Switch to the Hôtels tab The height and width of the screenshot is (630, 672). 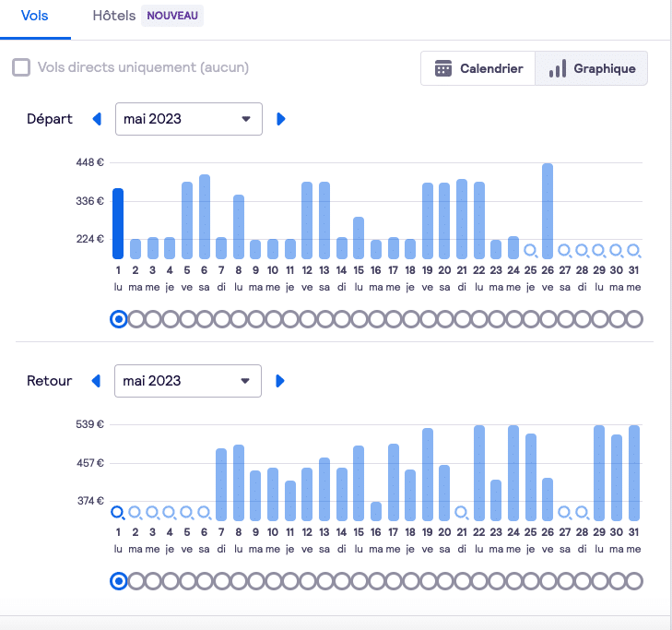(114, 17)
